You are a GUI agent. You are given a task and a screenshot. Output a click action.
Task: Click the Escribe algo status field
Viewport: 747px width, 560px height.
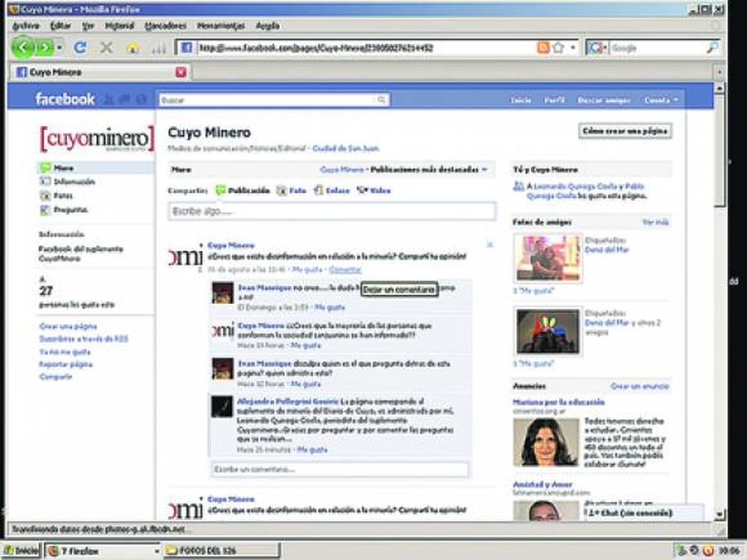tap(332, 212)
